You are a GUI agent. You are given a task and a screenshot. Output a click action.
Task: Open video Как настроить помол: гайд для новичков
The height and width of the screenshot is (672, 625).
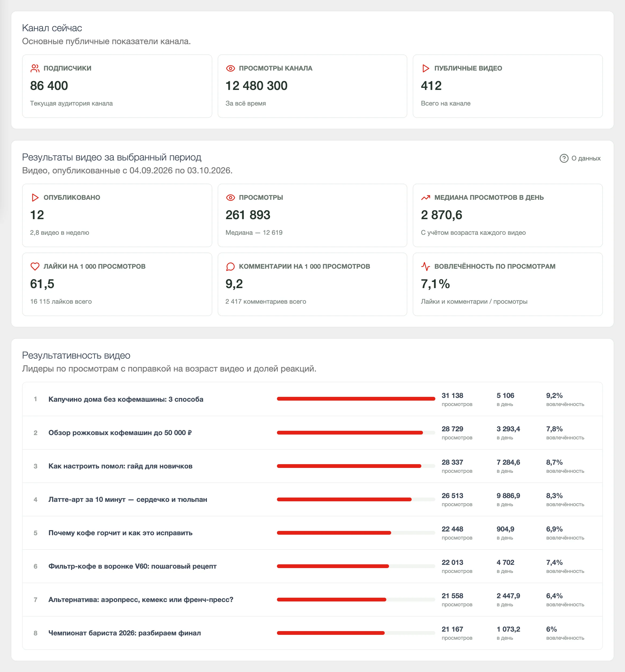pyautogui.click(x=120, y=466)
